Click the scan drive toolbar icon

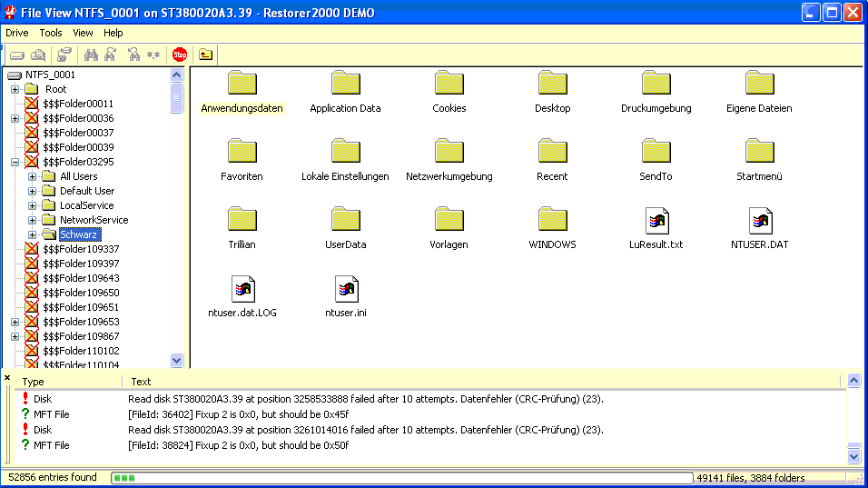38,55
